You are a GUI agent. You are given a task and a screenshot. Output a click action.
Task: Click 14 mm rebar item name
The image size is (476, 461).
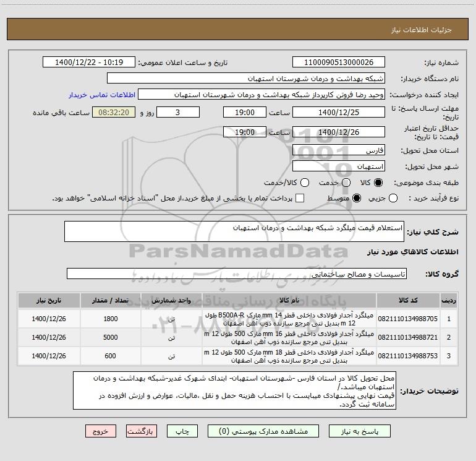pos(289,319)
